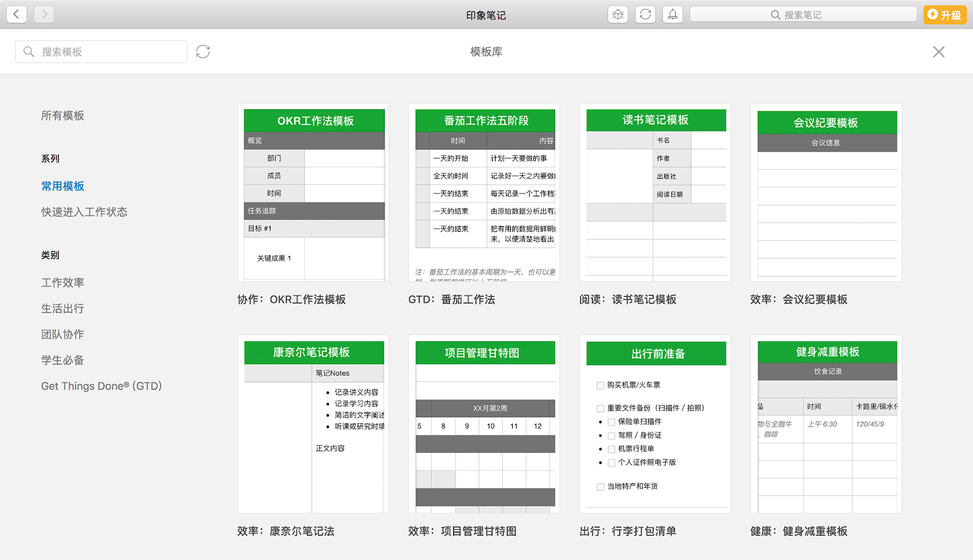This screenshot has height=560, width=973.
Task: Click the 模板库 title text
Action: tap(486, 52)
